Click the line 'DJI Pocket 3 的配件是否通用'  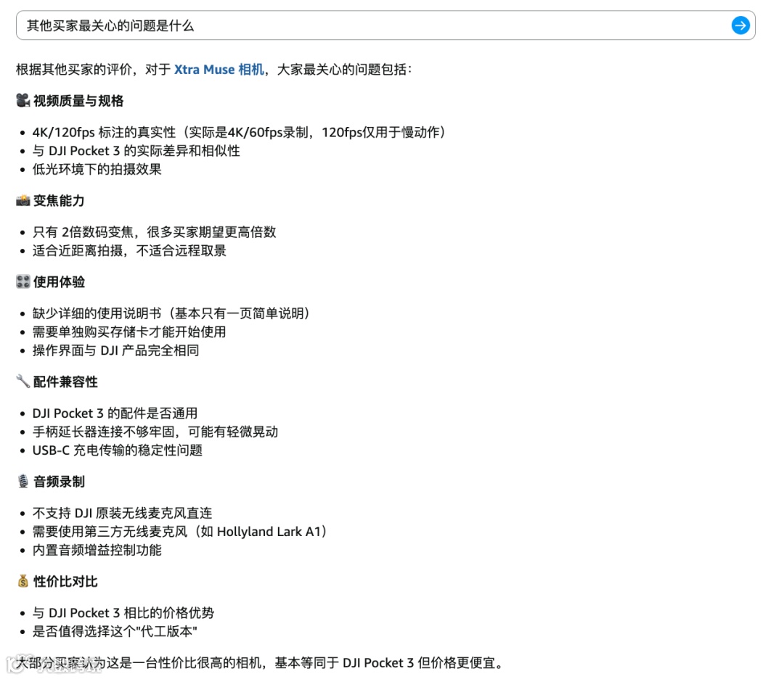click(115, 413)
